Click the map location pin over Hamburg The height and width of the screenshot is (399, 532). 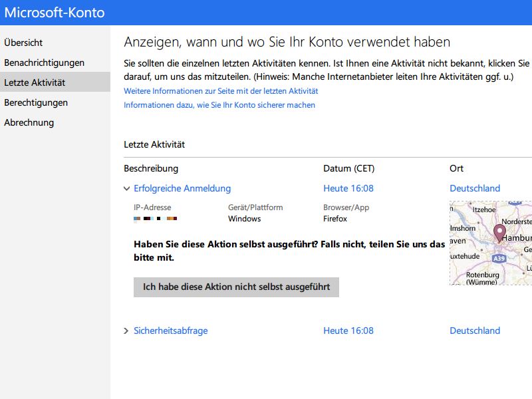click(x=499, y=233)
